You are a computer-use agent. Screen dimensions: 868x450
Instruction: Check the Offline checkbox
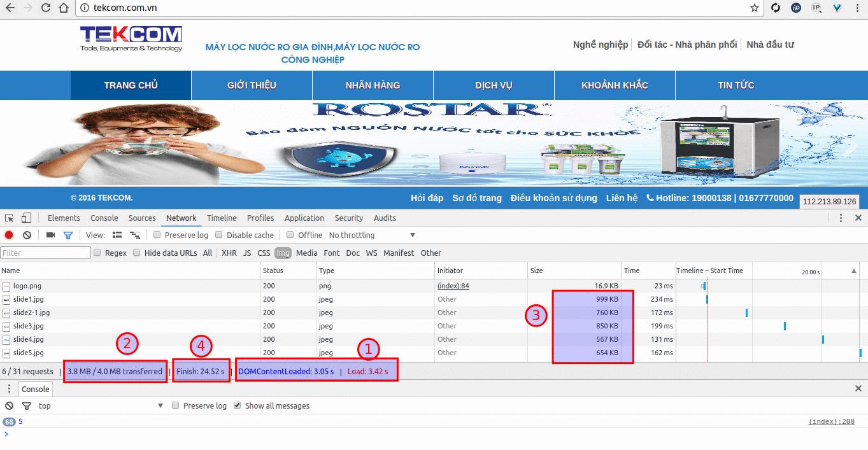click(x=290, y=235)
